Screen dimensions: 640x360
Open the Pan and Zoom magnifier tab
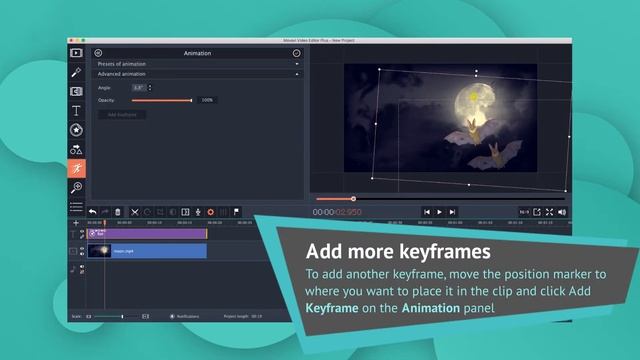pyautogui.click(x=76, y=187)
